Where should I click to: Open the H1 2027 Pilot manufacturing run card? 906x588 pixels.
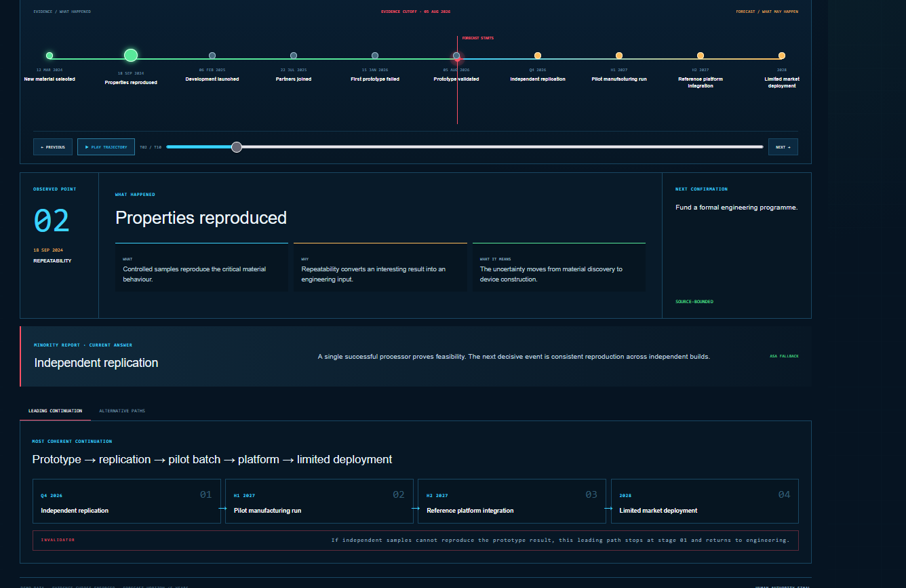[319, 501]
